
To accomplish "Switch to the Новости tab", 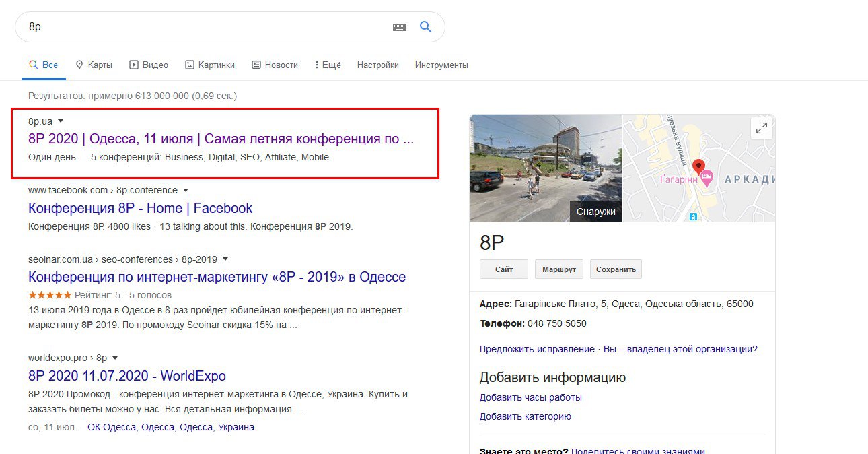I will click(275, 65).
